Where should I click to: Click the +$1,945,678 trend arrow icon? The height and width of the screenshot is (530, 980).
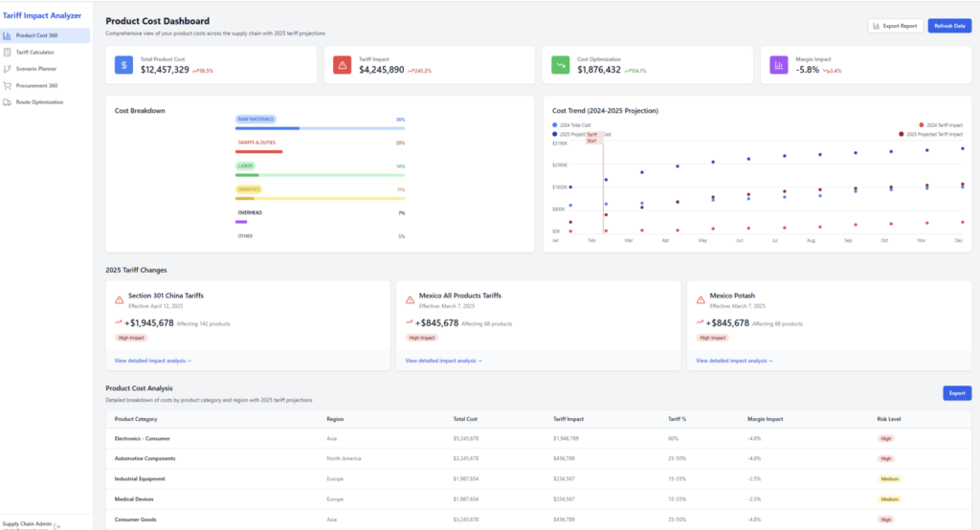pyautogui.click(x=119, y=322)
